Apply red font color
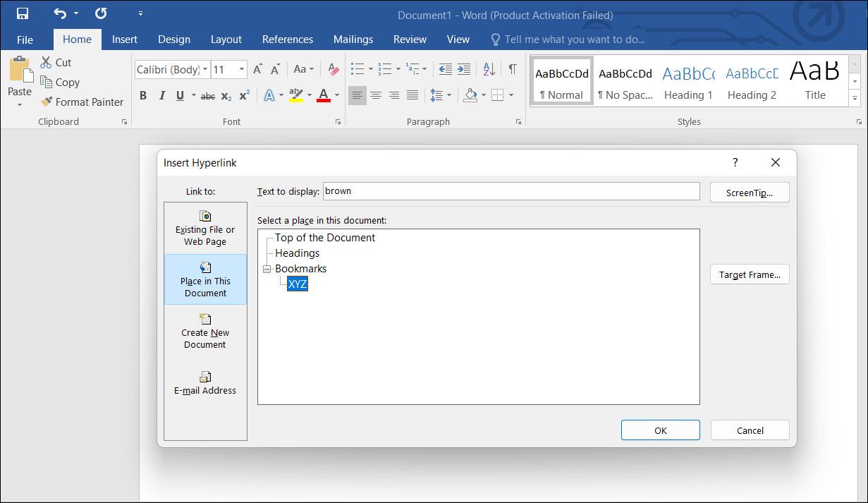868x503 pixels. [x=324, y=95]
